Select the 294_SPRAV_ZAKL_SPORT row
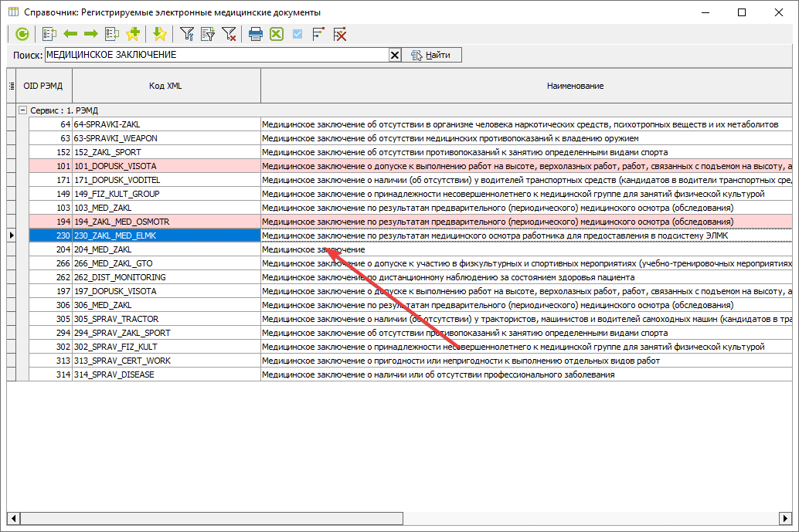 tap(410, 333)
